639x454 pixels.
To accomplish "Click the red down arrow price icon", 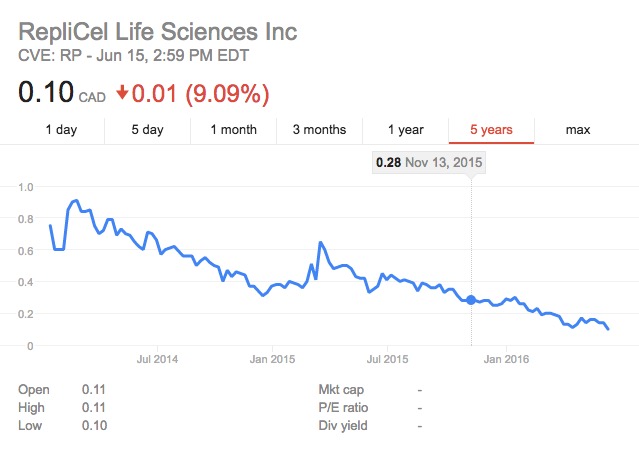I will [x=123, y=93].
